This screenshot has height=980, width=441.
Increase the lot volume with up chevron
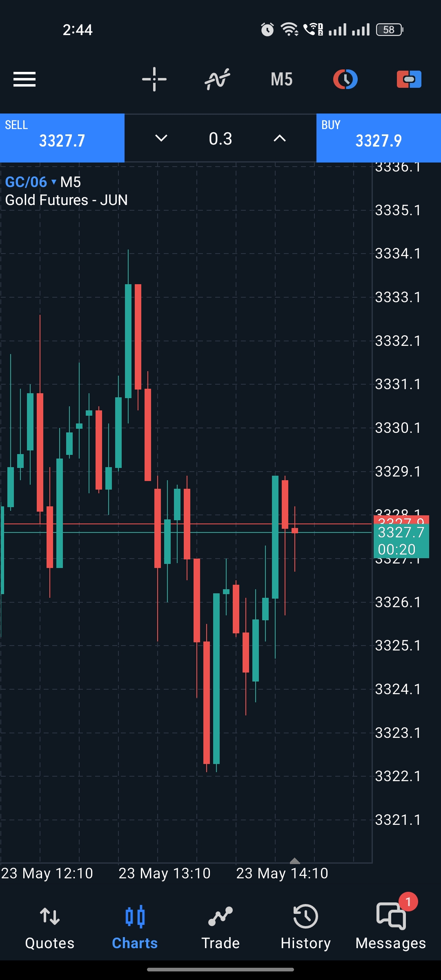click(279, 138)
